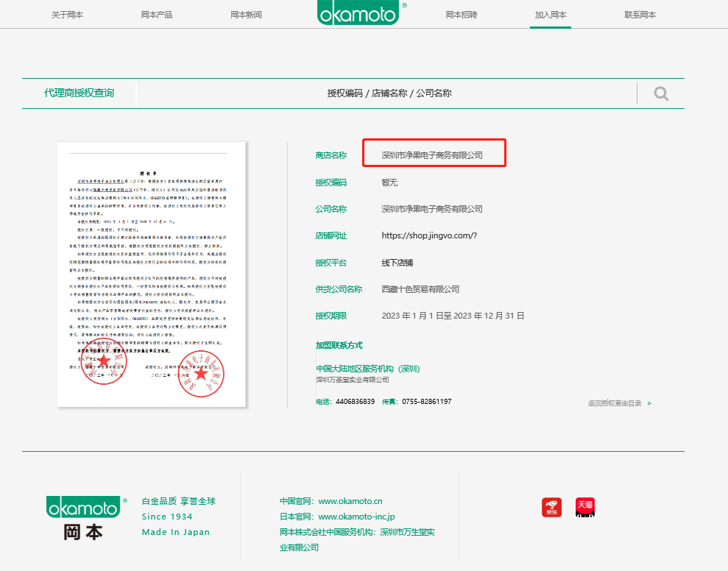
Task: Open the 加入冈本 tab
Action: 551,15
